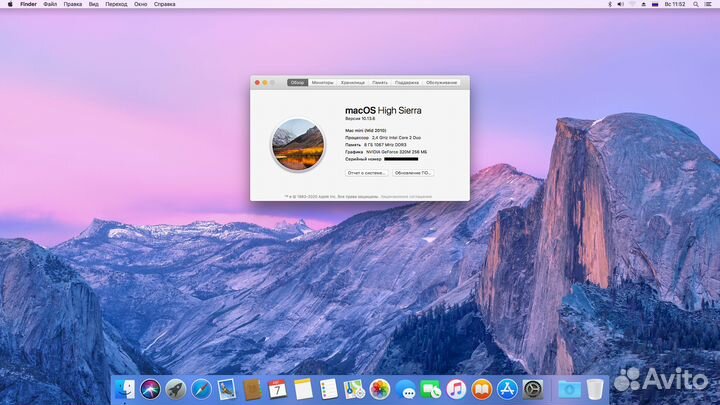Open Launchpad rocket icon in Dock
The height and width of the screenshot is (405, 720).
pyautogui.click(x=176, y=389)
